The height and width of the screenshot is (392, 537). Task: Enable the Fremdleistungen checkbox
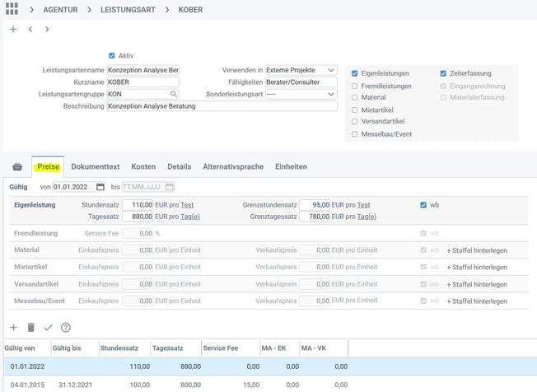click(x=355, y=86)
